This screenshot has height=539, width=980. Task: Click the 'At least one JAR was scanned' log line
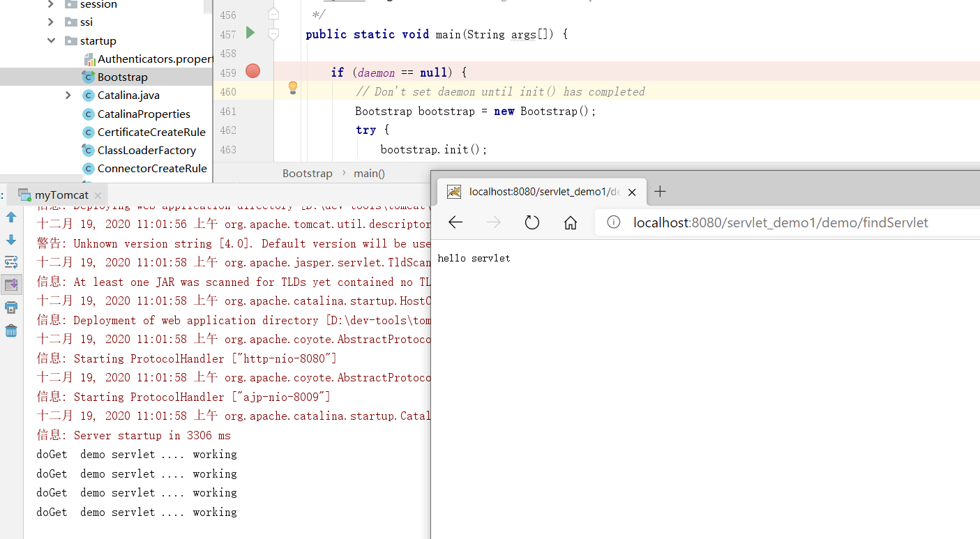tap(234, 282)
